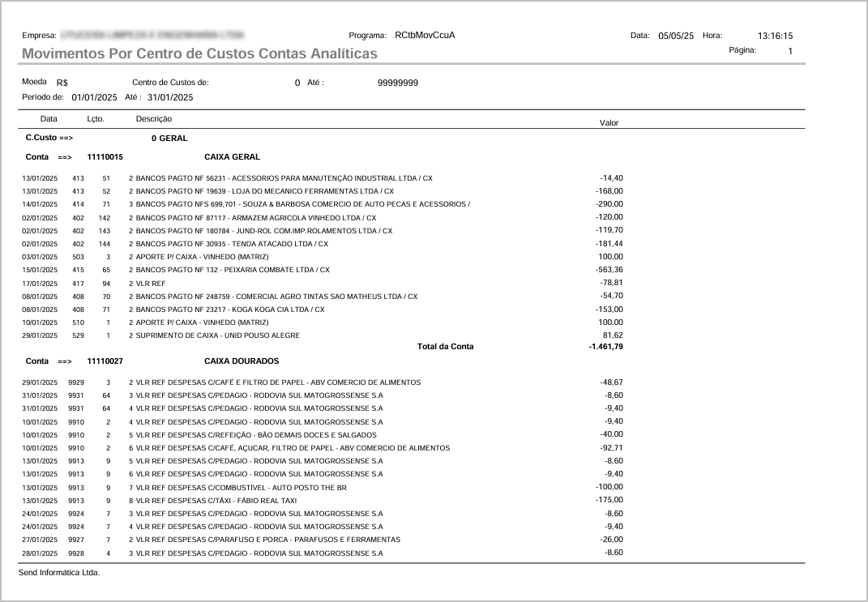The image size is (868, 602).
Task: Click the TENDA ATACADO LTDA row
Action: point(323,244)
